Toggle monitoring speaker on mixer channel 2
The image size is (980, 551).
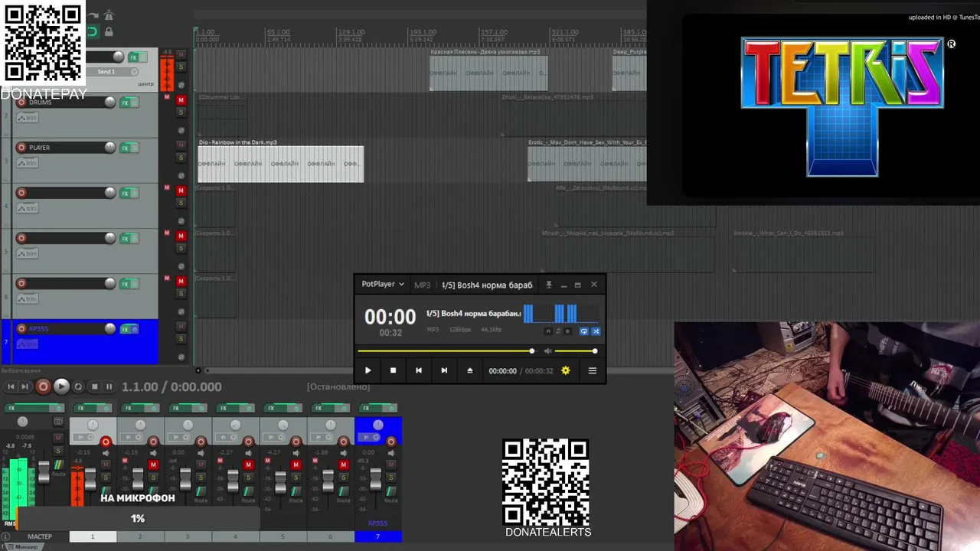pyautogui.click(x=154, y=453)
